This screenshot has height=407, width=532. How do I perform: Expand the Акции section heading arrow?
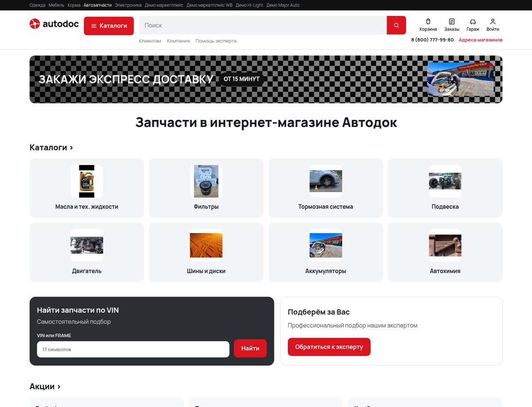pos(59,387)
